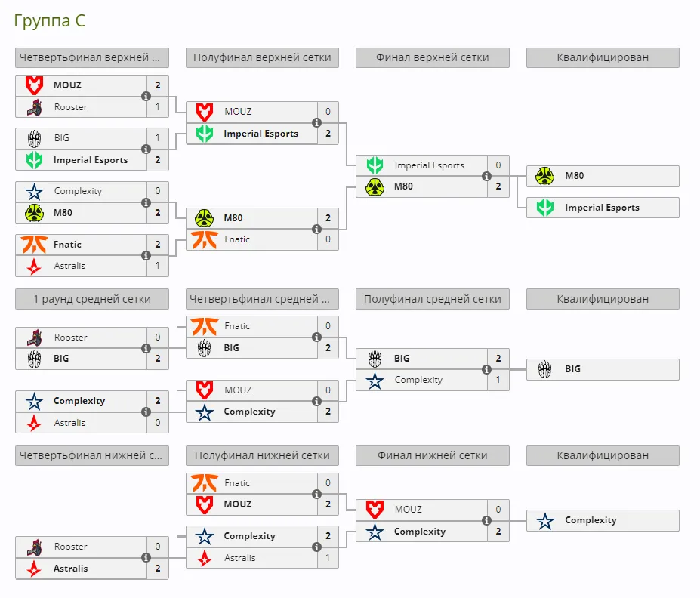Open info icon for Fnatic vs BIG match
This screenshot has width=700, height=598.
click(x=316, y=338)
